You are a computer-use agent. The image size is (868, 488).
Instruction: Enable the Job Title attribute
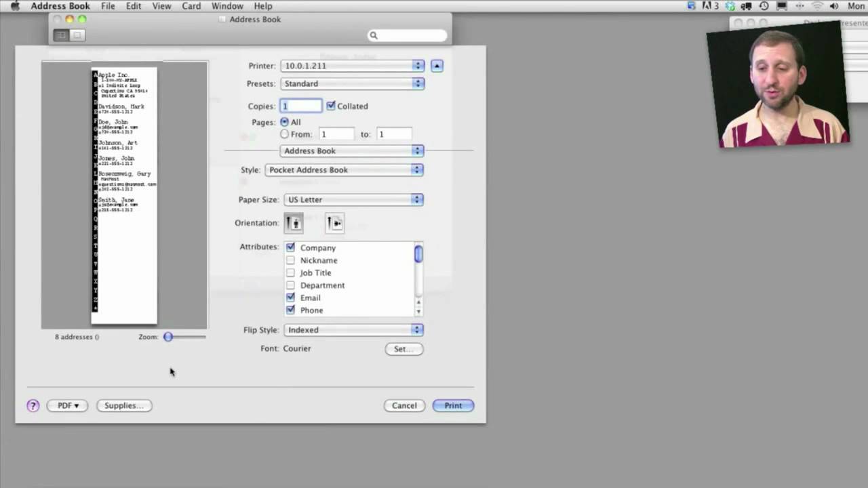[x=290, y=272]
